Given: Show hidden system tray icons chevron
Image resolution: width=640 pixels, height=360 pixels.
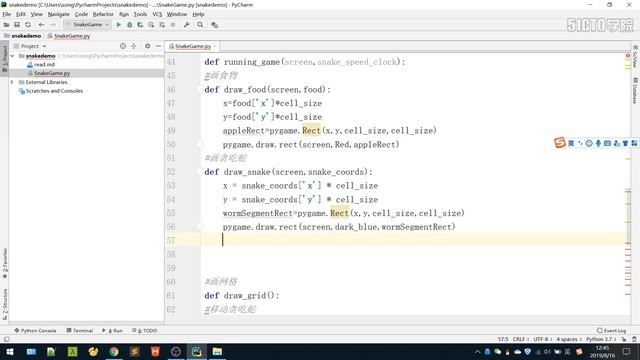Looking at the screenshot, I should (x=477, y=351).
